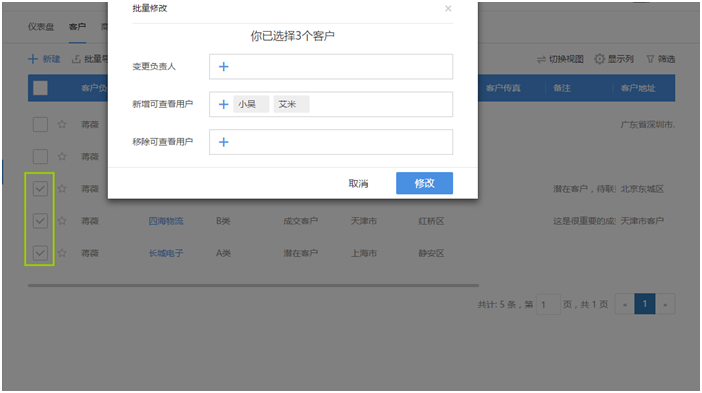Select page 1 in the pagination
Image resolution: width=702 pixels, height=393 pixels.
point(645,304)
